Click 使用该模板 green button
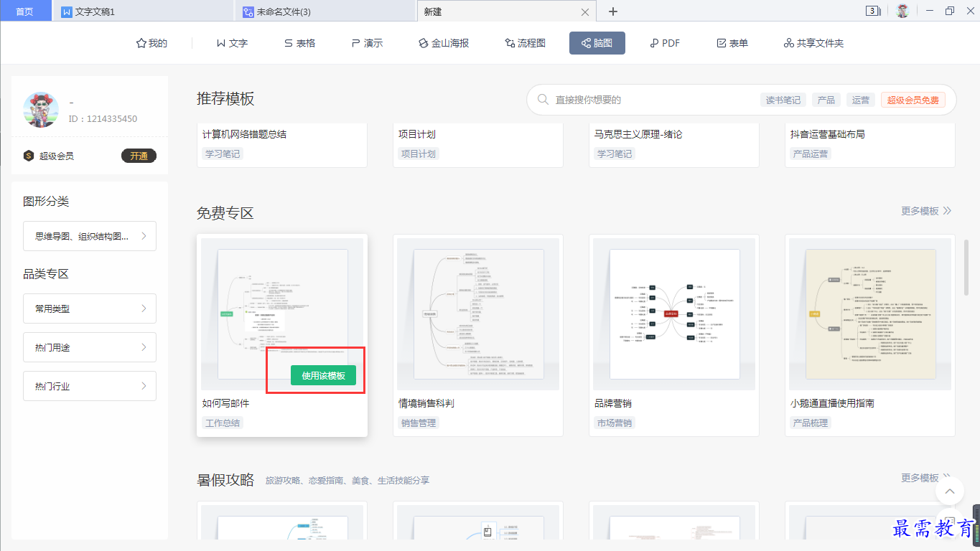Image resolution: width=980 pixels, height=551 pixels. (x=323, y=375)
